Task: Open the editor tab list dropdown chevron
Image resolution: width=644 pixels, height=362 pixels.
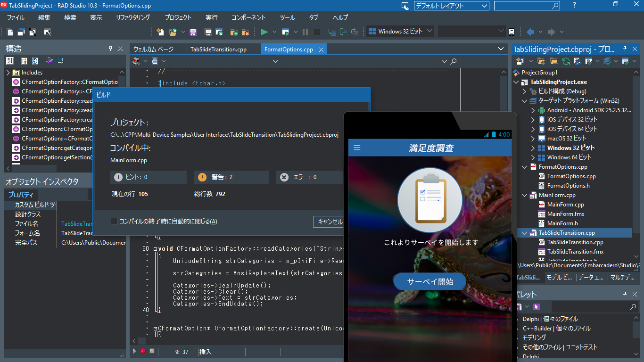Action: 501,49
